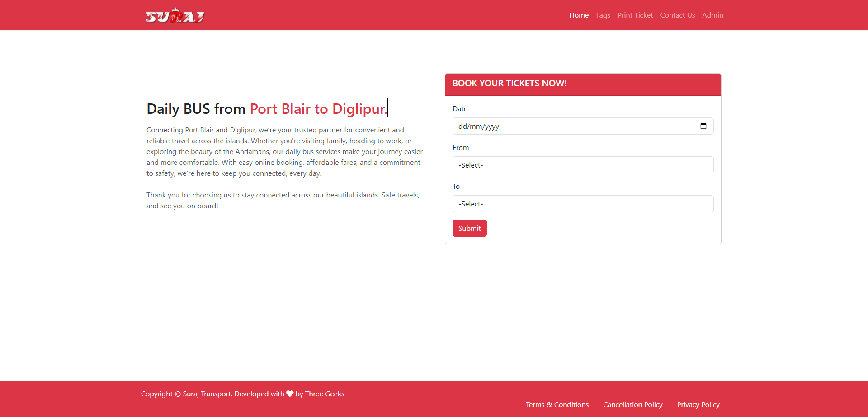Viewport: 868px width, 417px height.
Task: Click the 'Port Blair to Diglipur.' red heading text
Action: [x=318, y=109]
